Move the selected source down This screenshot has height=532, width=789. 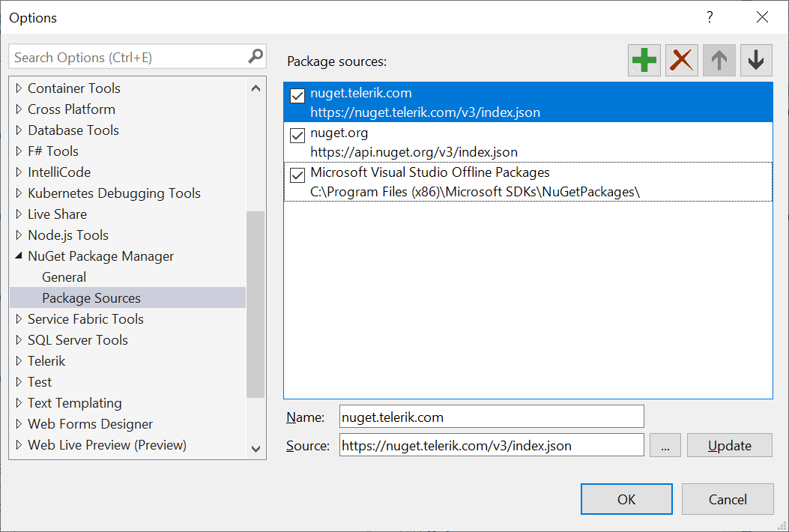(x=756, y=60)
